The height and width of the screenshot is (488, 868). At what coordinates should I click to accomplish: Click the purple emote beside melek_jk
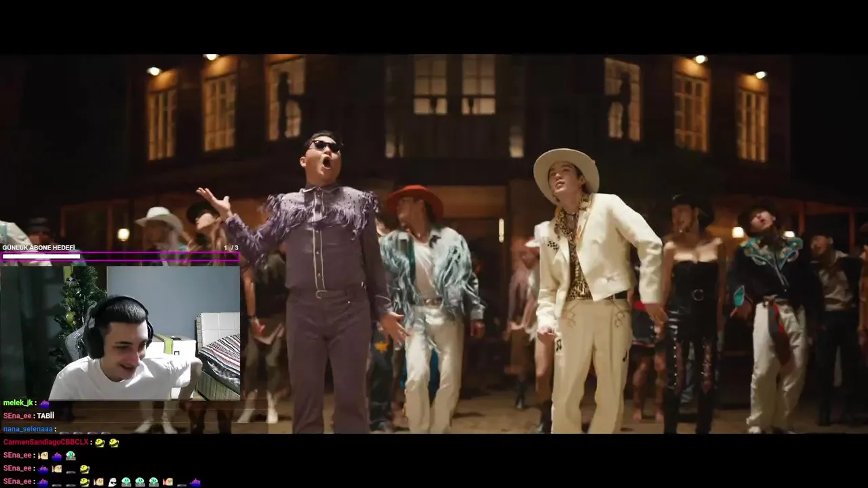click(44, 404)
